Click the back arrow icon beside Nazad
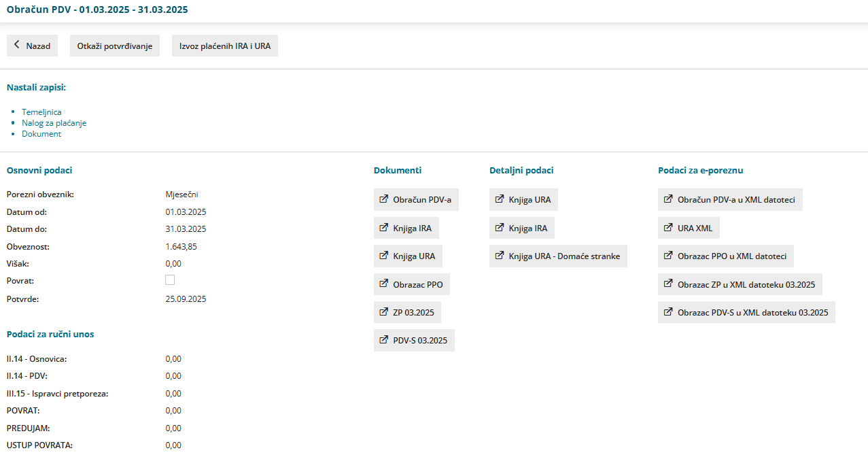The image size is (868, 457). point(17,46)
